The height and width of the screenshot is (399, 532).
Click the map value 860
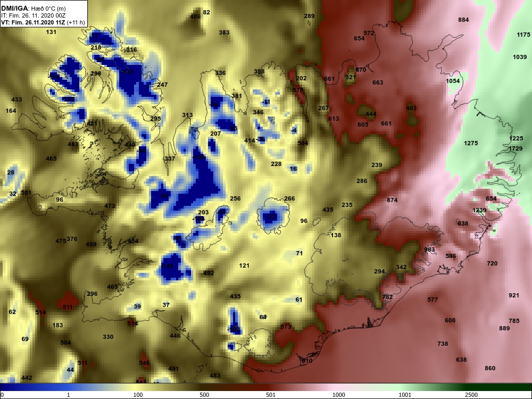[x=490, y=368]
